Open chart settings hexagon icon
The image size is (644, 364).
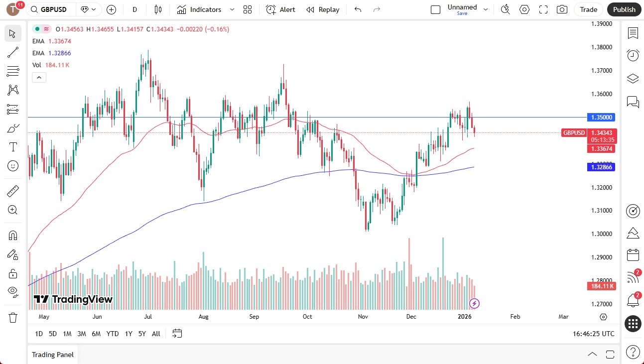(524, 9)
